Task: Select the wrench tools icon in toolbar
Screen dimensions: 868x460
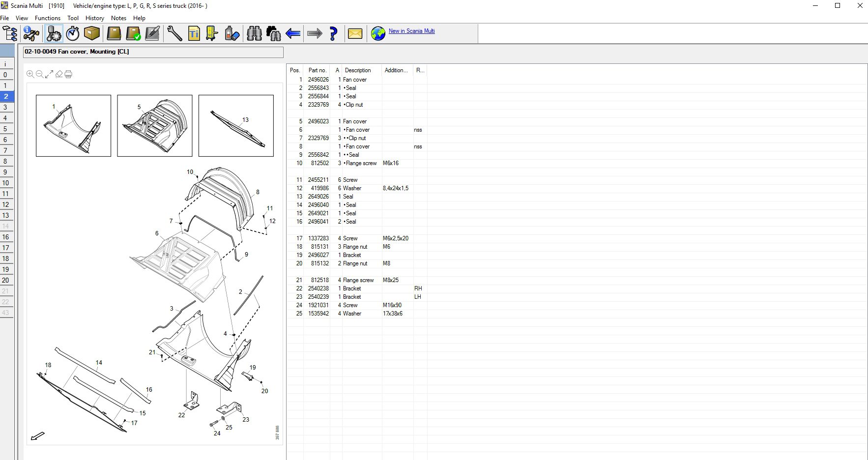Action: click(174, 33)
